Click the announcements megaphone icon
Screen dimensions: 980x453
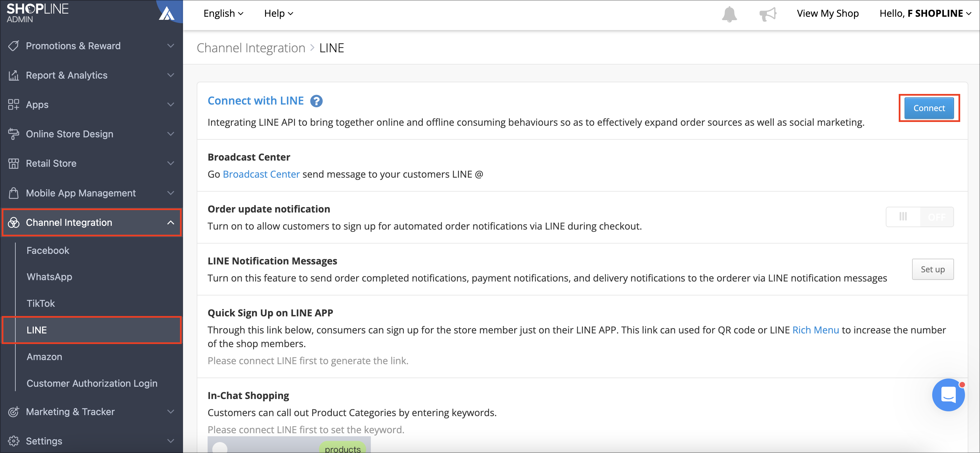pyautogui.click(x=768, y=14)
